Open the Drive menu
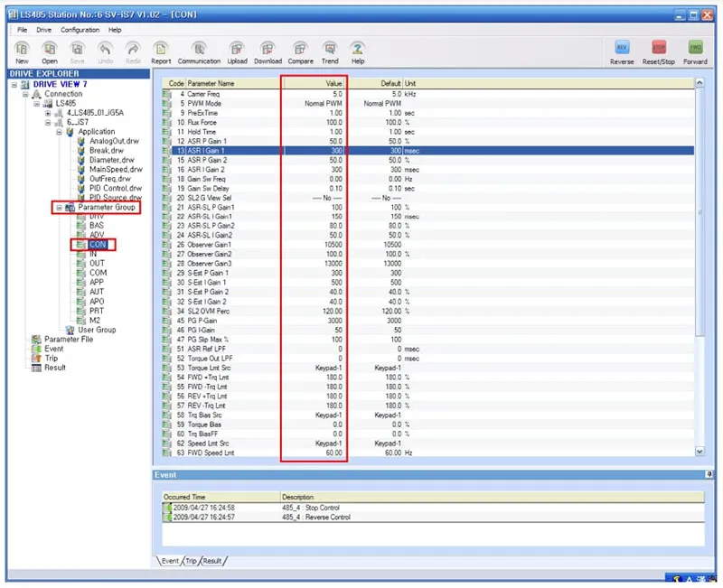The height and width of the screenshot is (588, 723). (43, 30)
